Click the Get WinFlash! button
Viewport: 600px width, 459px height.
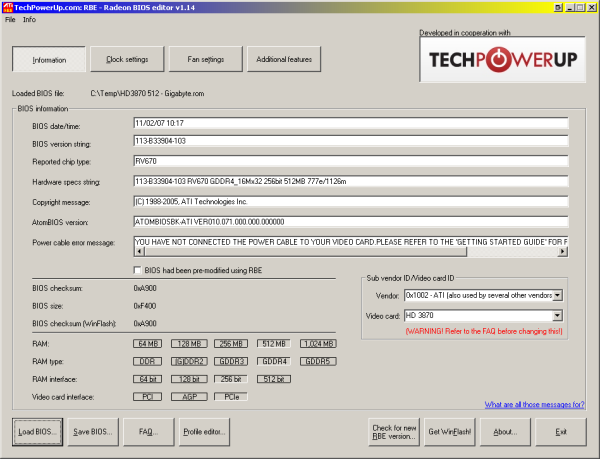point(450,432)
